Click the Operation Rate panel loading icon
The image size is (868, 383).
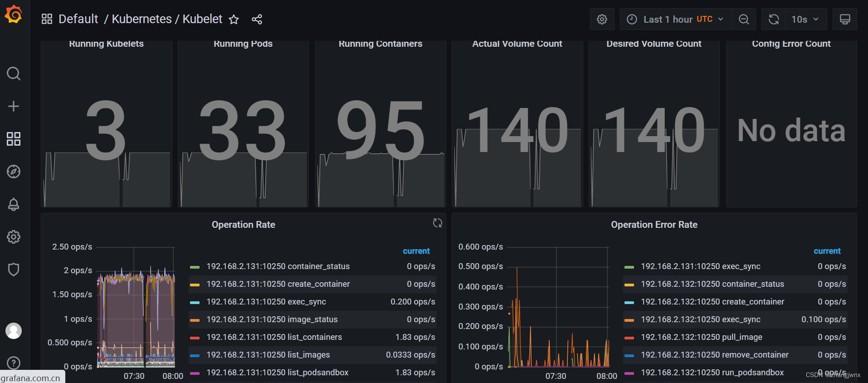437,223
